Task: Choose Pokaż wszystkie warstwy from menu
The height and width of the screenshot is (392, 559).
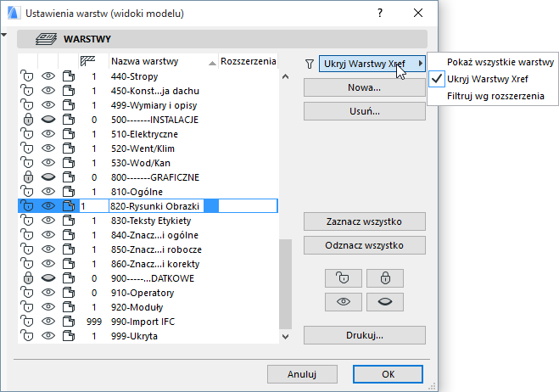Action: click(x=500, y=62)
